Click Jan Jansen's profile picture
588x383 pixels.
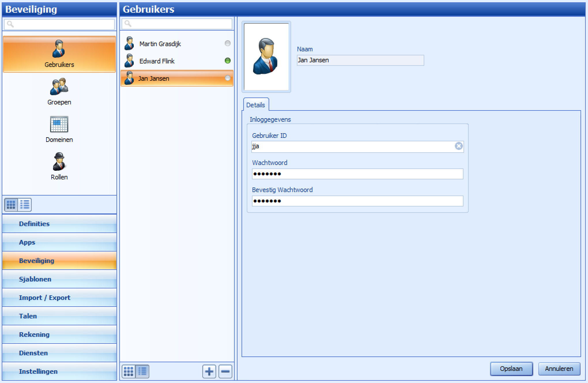pyautogui.click(x=266, y=57)
